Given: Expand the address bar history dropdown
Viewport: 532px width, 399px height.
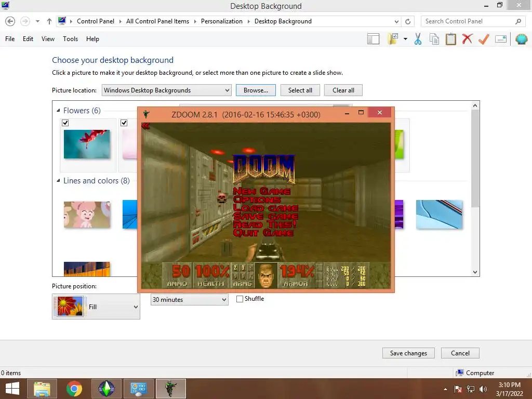Looking at the screenshot, I should (x=396, y=21).
